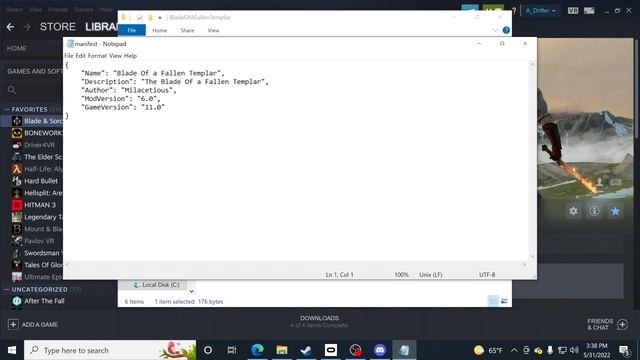Open Steam STORE section
This screenshot has height=360, width=640.
pos(58,27)
